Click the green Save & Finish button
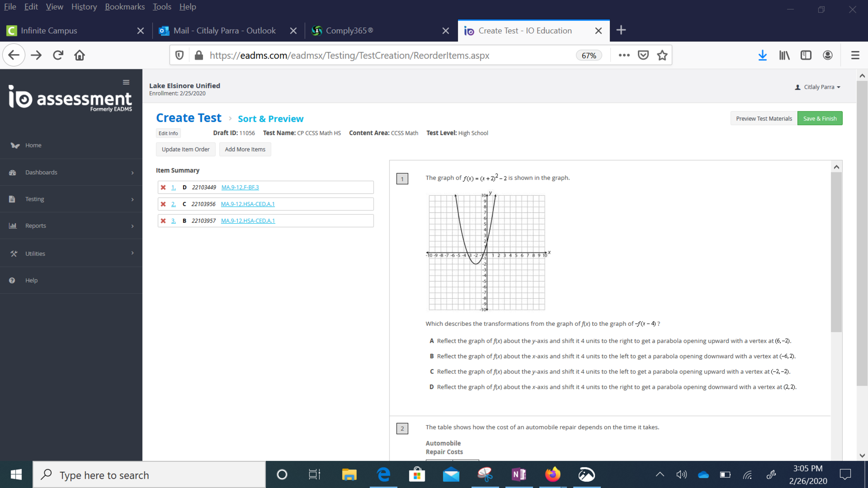Image resolution: width=868 pixels, height=488 pixels. point(819,119)
